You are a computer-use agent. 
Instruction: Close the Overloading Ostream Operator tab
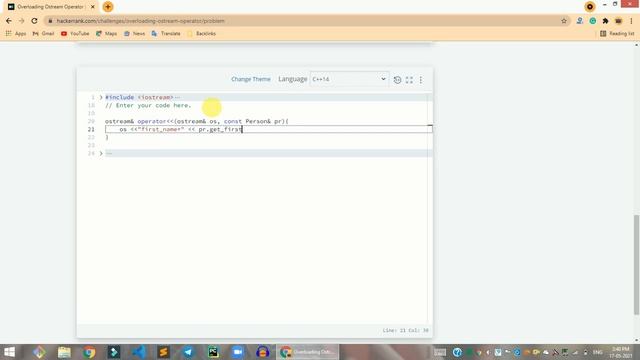point(93,7)
